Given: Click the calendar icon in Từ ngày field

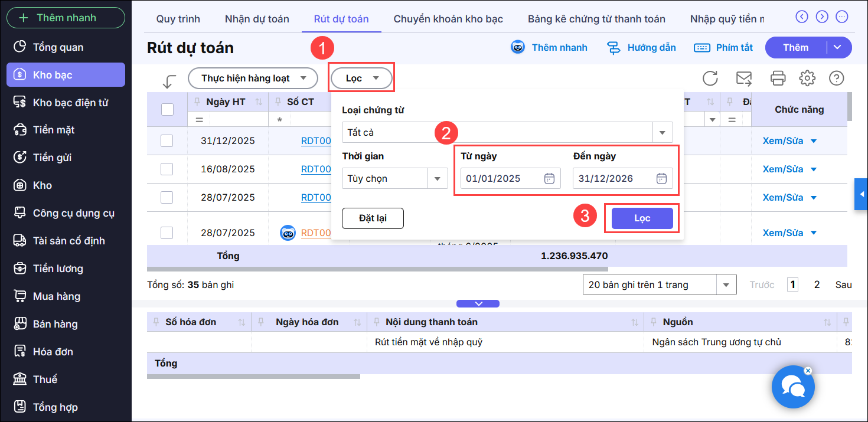Looking at the screenshot, I should point(549,178).
